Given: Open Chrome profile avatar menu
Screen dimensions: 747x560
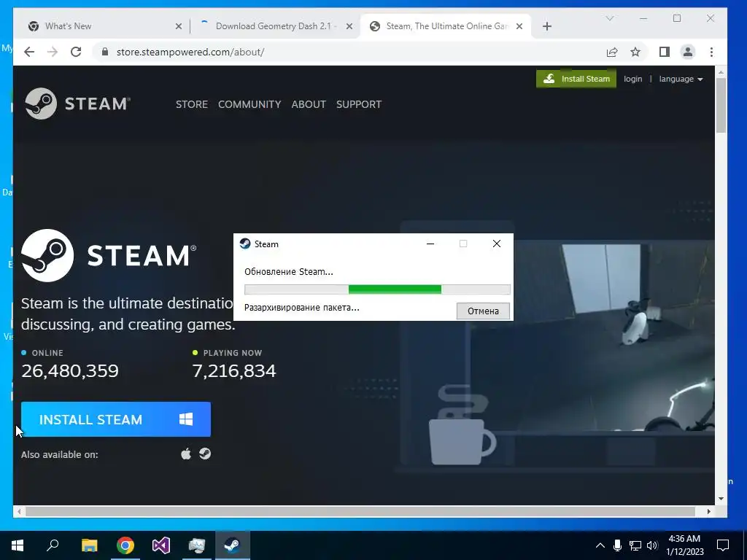Looking at the screenshot, I should click(x=688, y=52).
